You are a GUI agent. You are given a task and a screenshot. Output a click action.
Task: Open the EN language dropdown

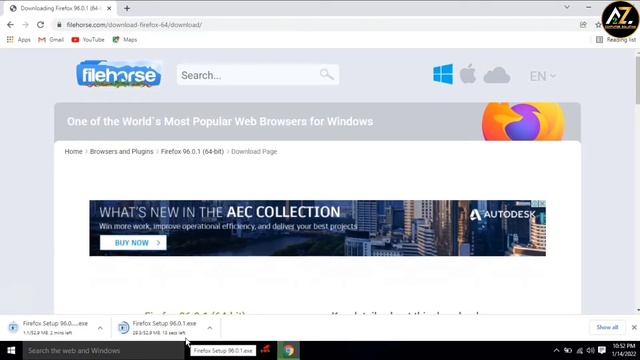[x=542, y=76]
